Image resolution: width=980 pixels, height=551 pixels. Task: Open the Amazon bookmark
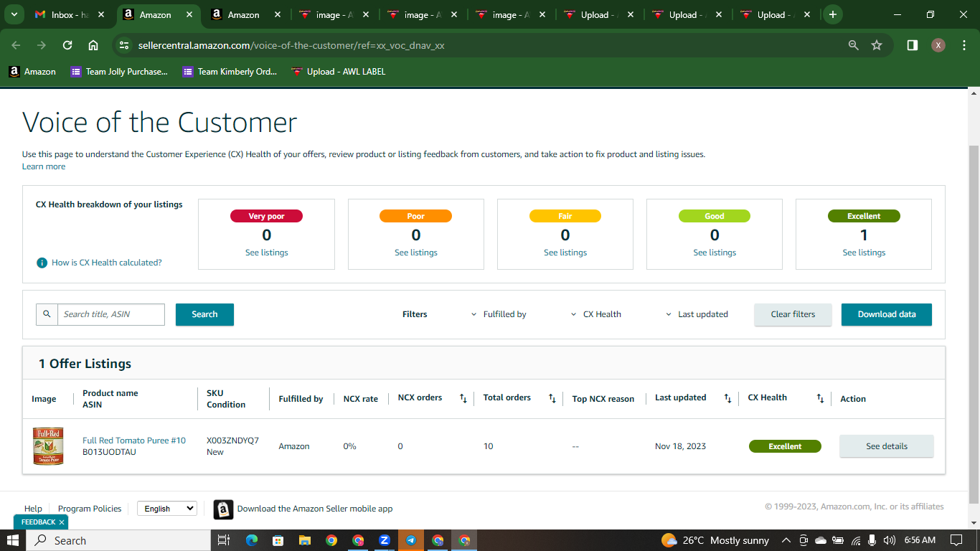coord(32,72)
